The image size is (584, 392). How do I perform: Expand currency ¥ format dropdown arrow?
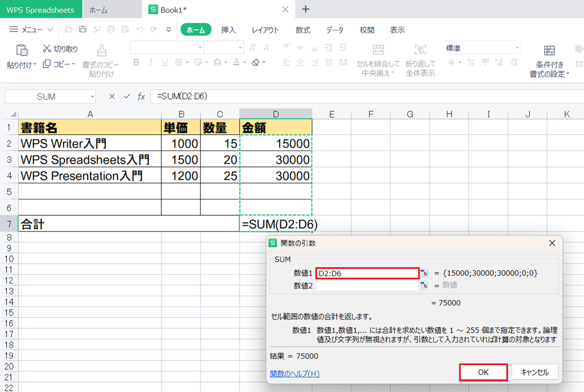pos(460,62)
